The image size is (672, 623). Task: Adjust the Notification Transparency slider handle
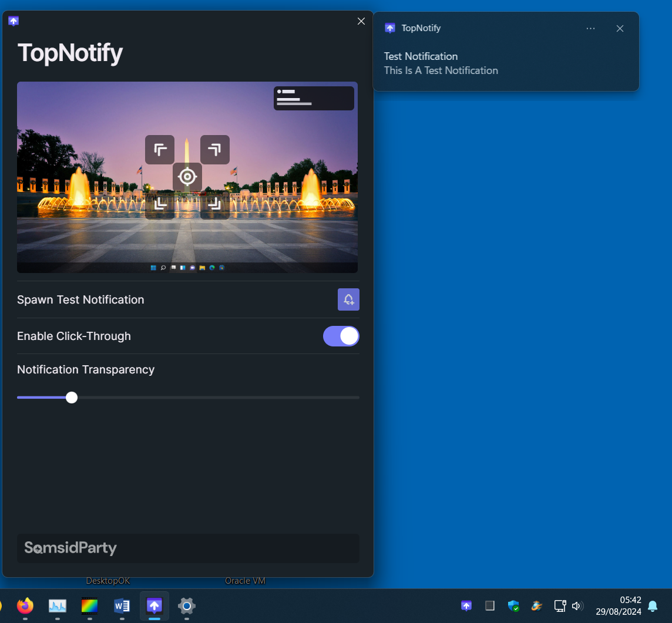[72, 398]
